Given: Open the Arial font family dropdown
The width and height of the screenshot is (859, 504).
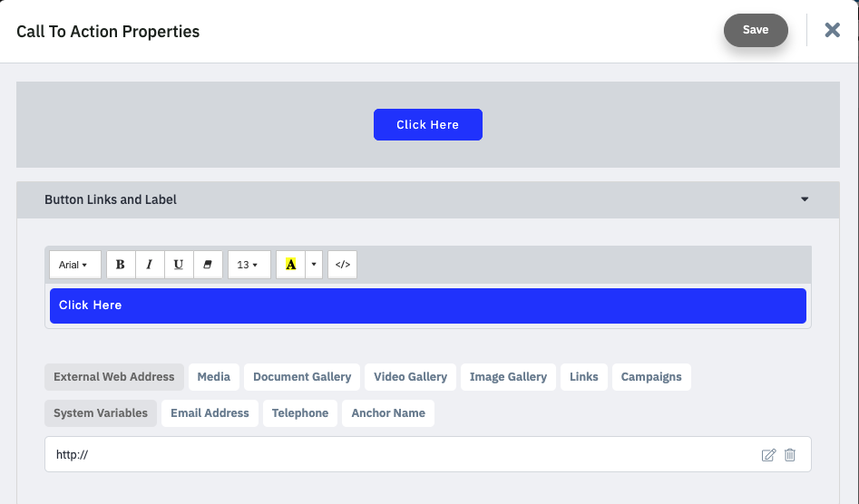Looking at the screenshot, I should click(75, 265).
